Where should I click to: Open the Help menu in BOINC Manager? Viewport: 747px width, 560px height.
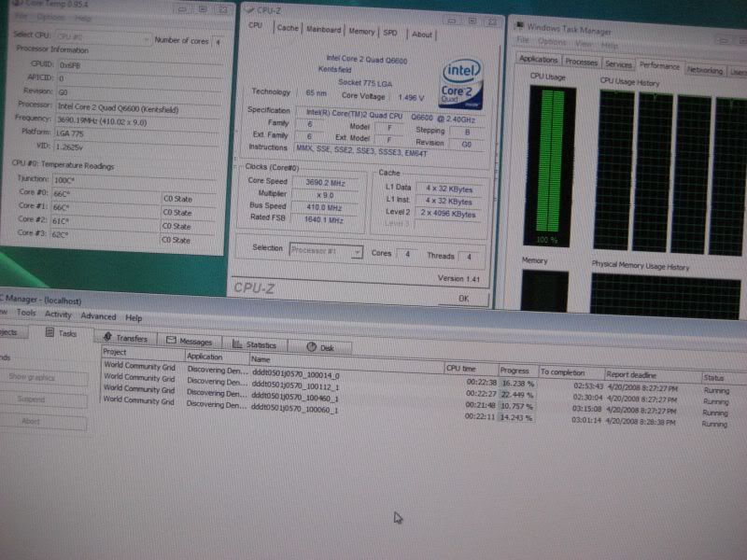134,318
